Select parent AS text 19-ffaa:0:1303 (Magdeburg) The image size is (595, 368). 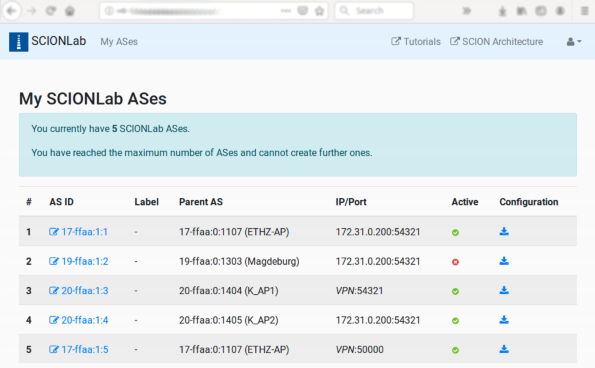click(x=239, y=261)
